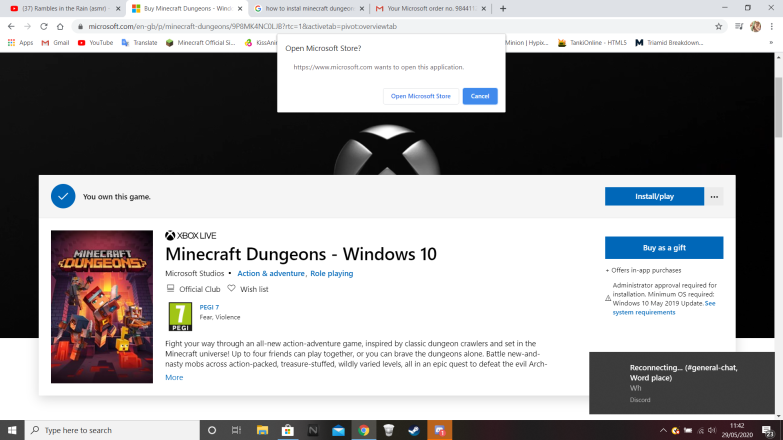Click Buy as a gift
The height and width of the screenshot is (440, 783).
tap(664, 248)
